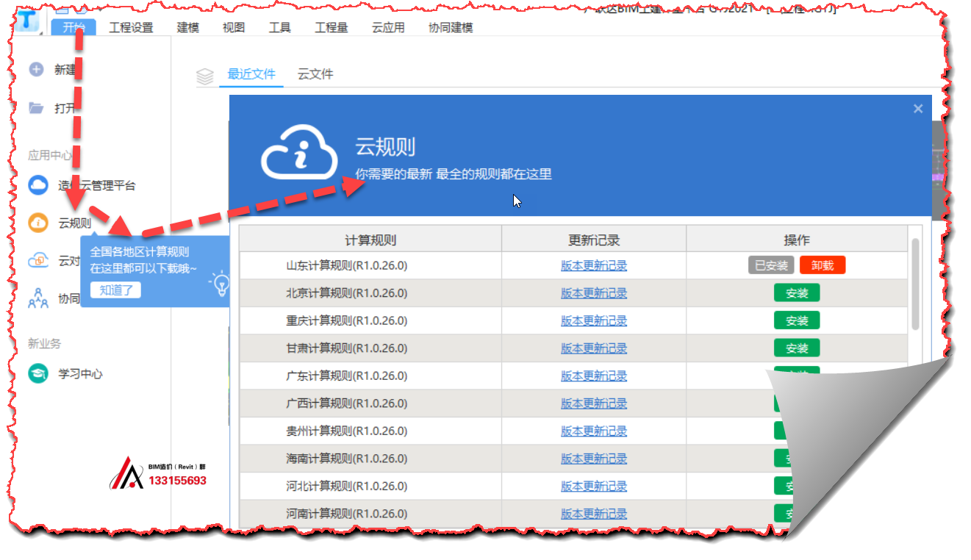Viewport: 971px width, 560px height.
Task: Open the 云应用 menu
Action: click(x=388, y=28)
